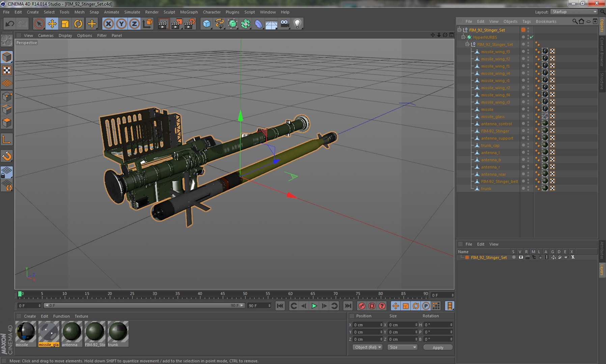Add a HyperNURBS generator icon

pyautogui.click(x=232, y=24)
